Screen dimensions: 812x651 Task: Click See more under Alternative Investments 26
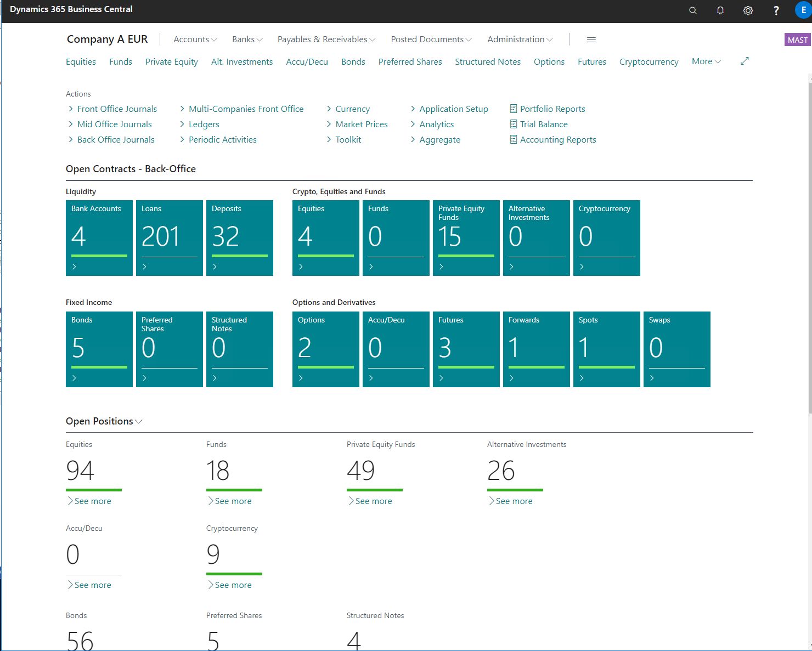pyautogui.click(x=510, y=501)
